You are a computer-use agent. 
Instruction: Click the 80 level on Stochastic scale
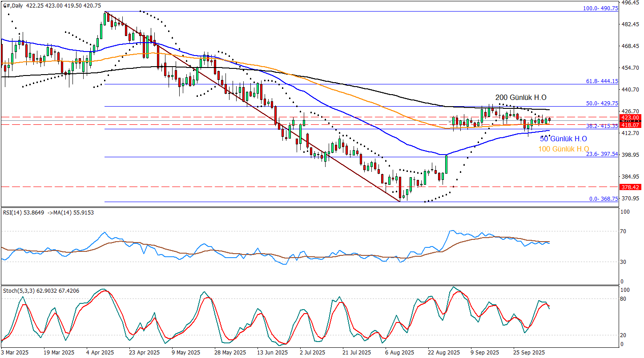pyautogui.click(x=626, y=299)
